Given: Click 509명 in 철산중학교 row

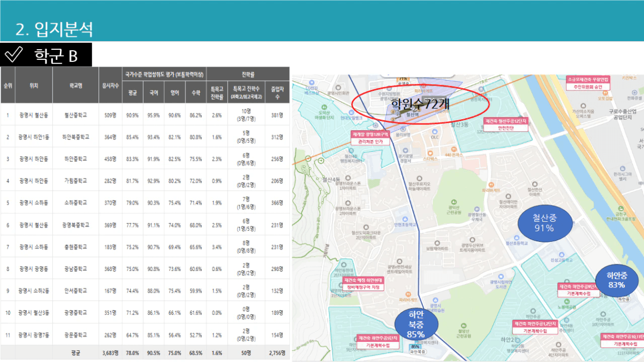Looking at the screenshot, I should (110, 114).
